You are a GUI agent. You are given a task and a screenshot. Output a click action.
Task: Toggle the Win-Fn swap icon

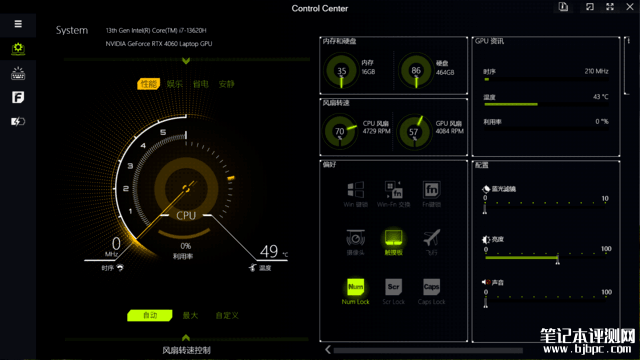[393, 190]
